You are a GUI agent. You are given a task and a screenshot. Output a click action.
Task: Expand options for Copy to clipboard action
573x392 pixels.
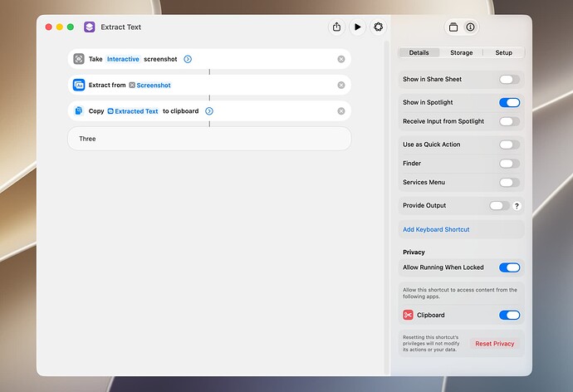click(209, 111)
